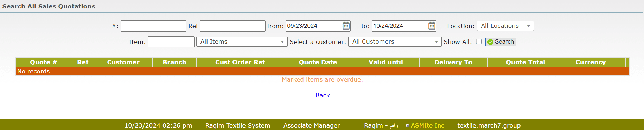Click the Ref column header in table
This screenshot has height=130, width=644.
[83, 62]
